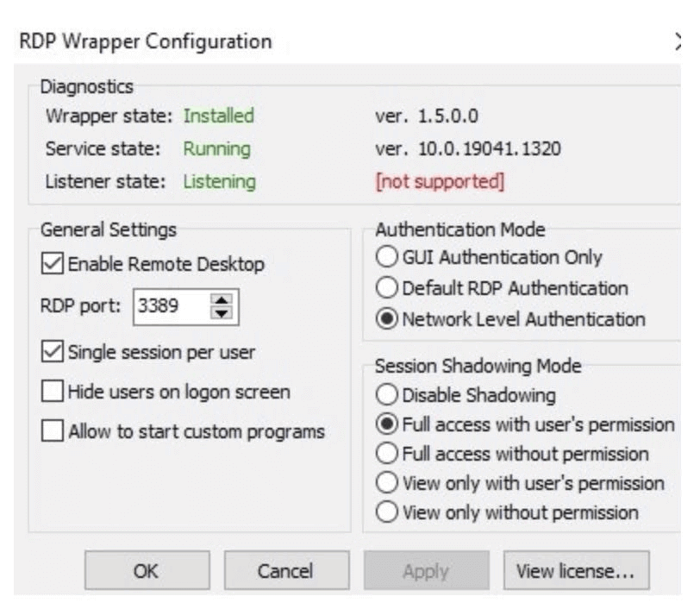
Task: Decrease RDP port with down arrow
Action: pos(222,313)
